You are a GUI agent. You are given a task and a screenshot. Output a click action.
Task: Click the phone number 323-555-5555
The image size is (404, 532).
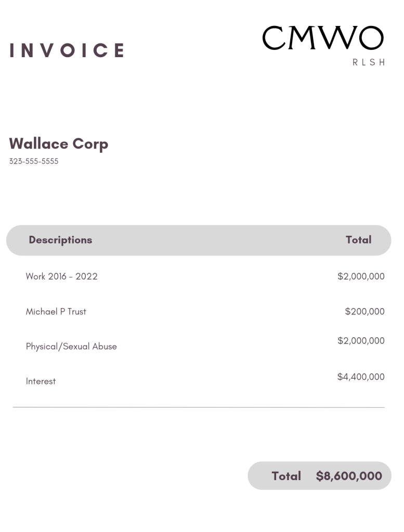point(34,162)
